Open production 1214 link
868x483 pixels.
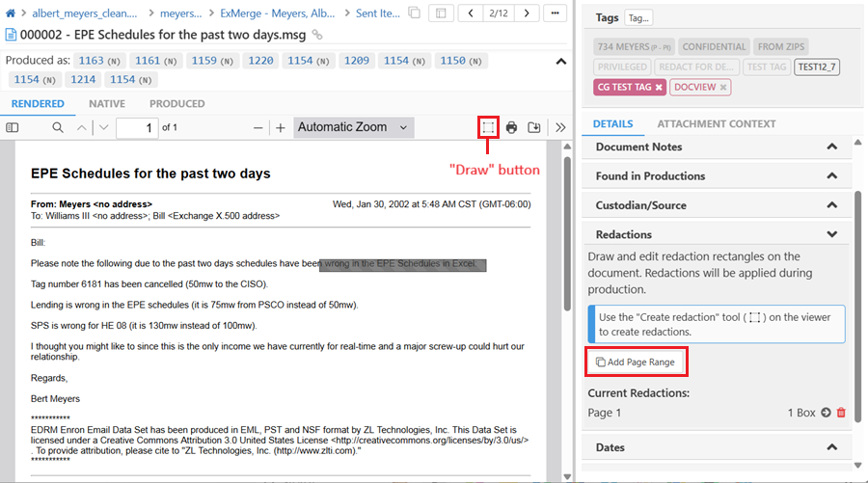(83, 80)
